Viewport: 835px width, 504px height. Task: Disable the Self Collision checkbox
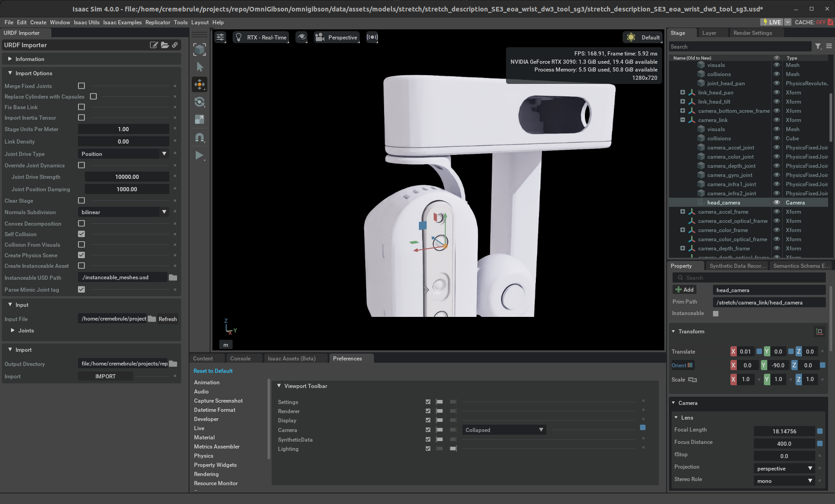point(82,234)
